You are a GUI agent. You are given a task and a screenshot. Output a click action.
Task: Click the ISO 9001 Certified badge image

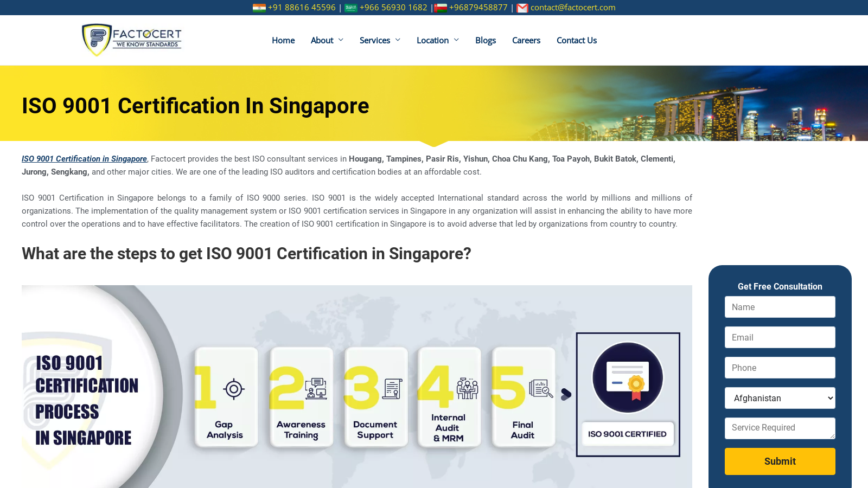628,395
